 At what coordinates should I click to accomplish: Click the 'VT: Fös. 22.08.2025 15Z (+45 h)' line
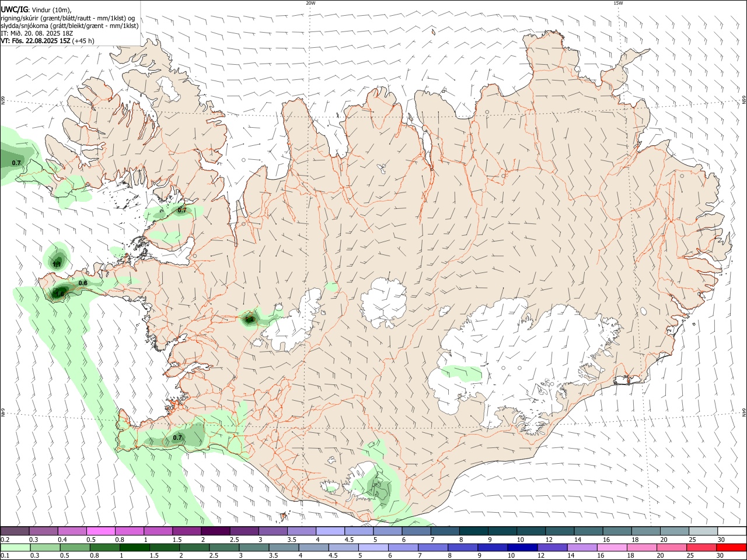point(47,41)
